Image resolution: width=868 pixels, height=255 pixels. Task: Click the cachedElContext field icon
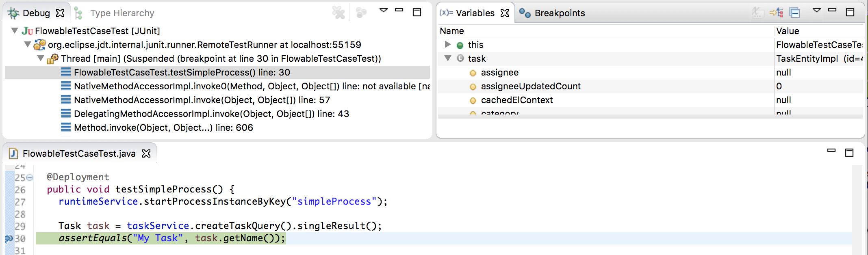tap(473, 101)
